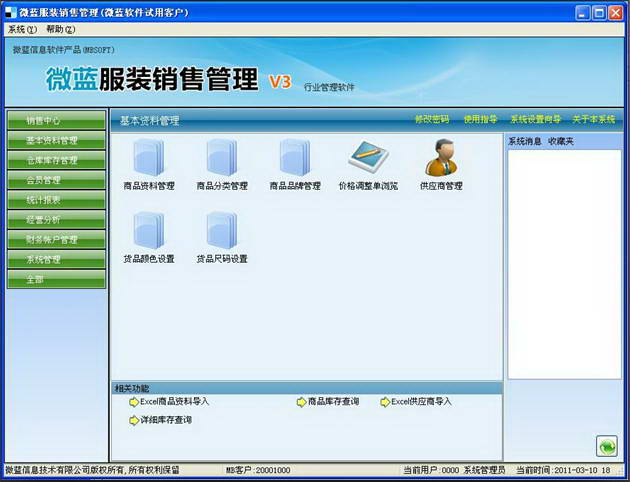Select 统计报表 in sidebar
Image resolution: width=630 pixels, height=482 pixels.
click(x=56, y=200)
